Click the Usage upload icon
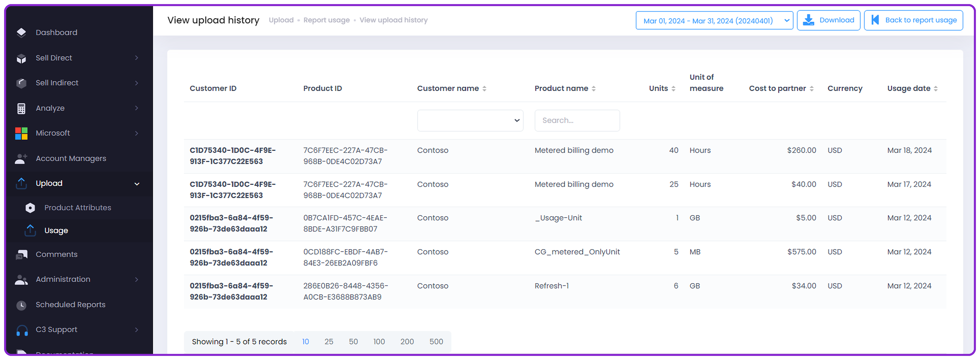The height and width of the screenshot is (360, 980). tap(30, 231)
